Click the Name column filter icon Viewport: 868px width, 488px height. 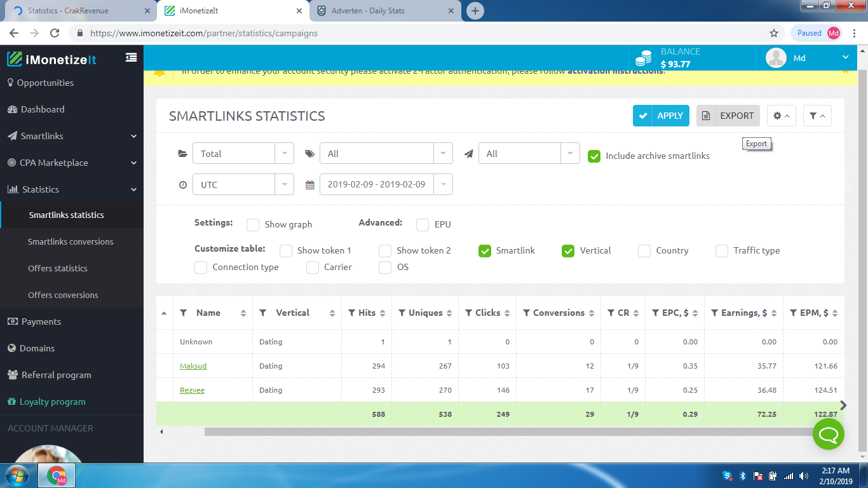(x=184, y=313)
